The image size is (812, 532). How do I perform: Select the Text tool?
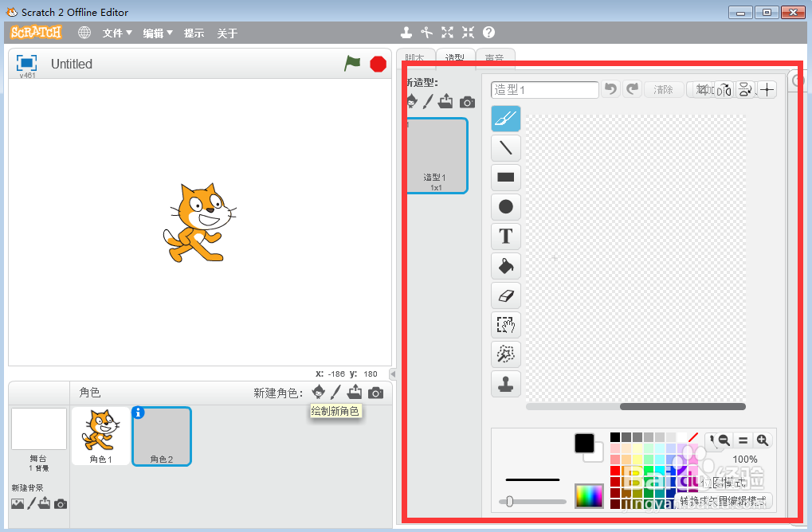505,237
